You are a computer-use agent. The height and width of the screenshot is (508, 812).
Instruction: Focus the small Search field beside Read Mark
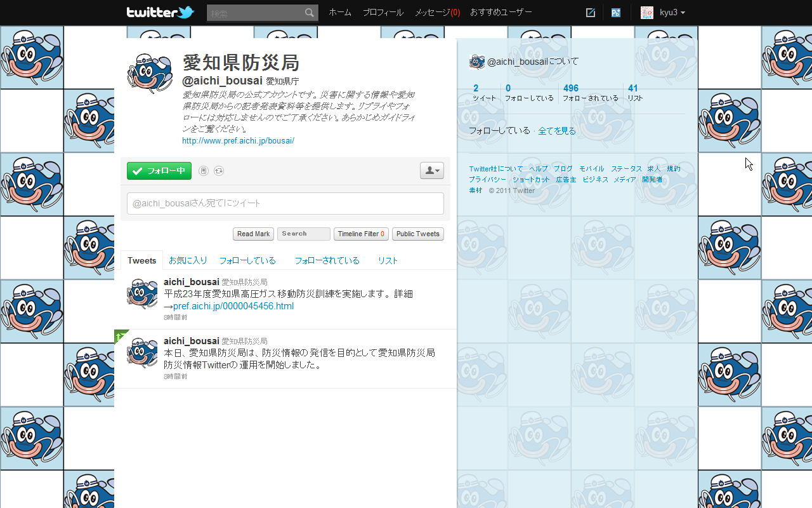tap(304, 234)
